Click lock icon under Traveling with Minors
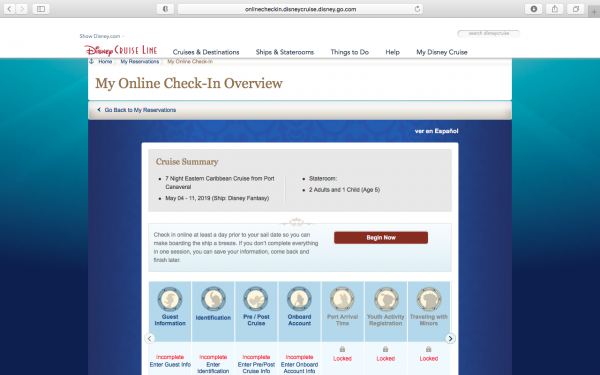 tap(429, 349)
